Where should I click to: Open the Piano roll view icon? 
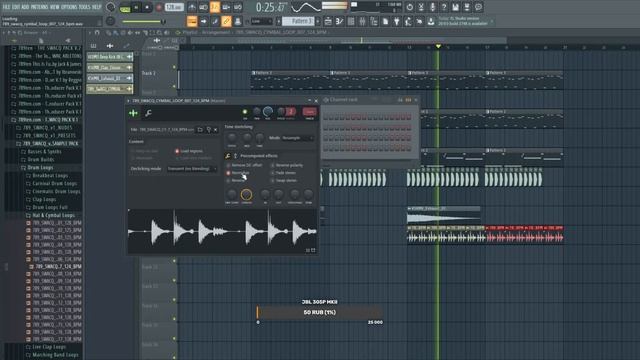click(339, 22)
